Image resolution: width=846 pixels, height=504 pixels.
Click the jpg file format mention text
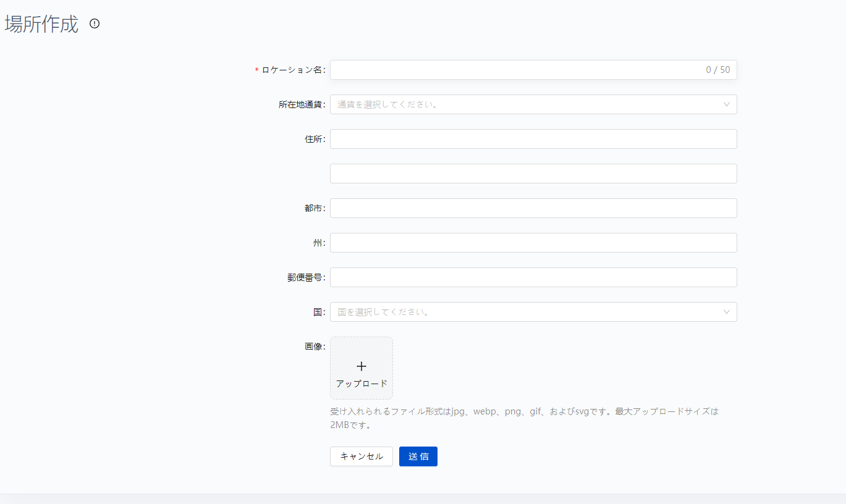tap(457, 411)
